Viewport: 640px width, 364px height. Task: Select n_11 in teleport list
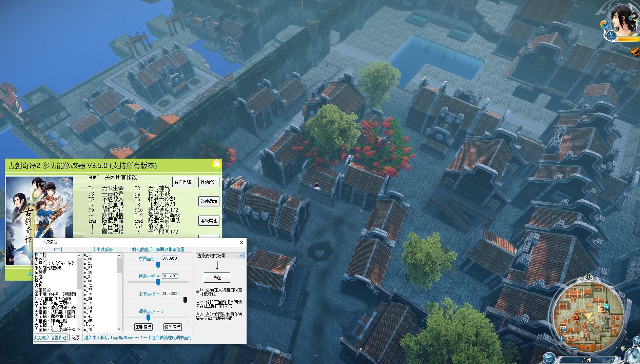tap(88, 255)
